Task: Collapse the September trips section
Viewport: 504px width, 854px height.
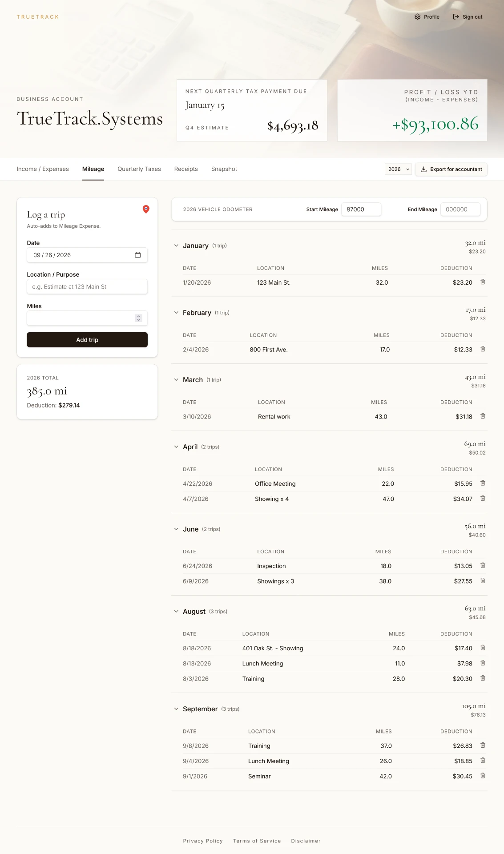Action: point(176,709)
